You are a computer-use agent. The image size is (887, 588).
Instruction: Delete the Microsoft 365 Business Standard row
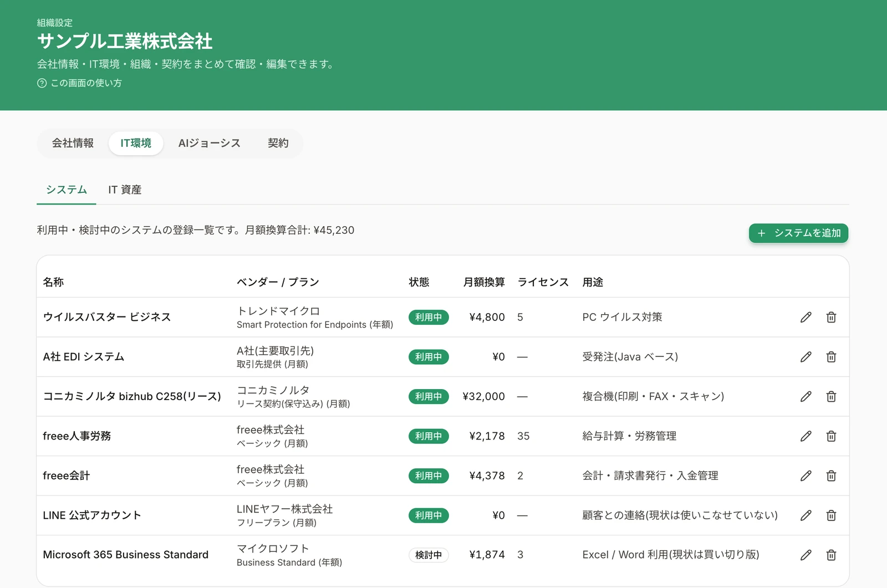pos(831,555)
